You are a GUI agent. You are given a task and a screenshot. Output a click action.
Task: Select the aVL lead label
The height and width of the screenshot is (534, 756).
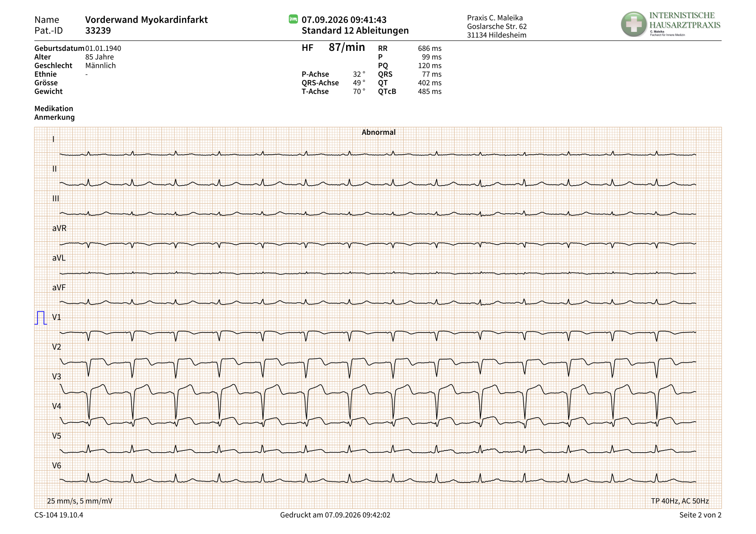point(59,258)
